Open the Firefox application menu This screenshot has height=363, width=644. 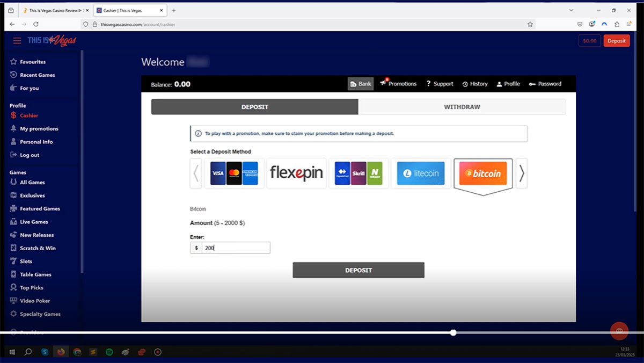click(x=629, y=24)
